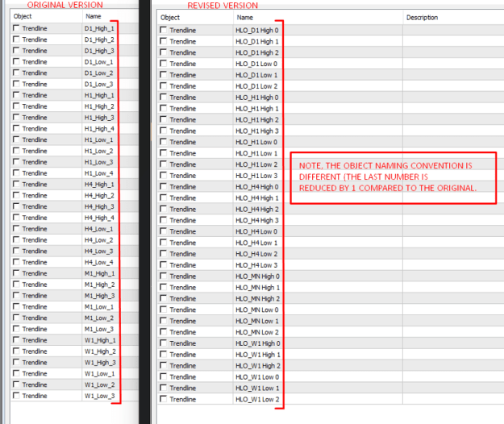Enable the W1_Low_3 trendline checkbox
Screen dimensions: 504x424
16,396
